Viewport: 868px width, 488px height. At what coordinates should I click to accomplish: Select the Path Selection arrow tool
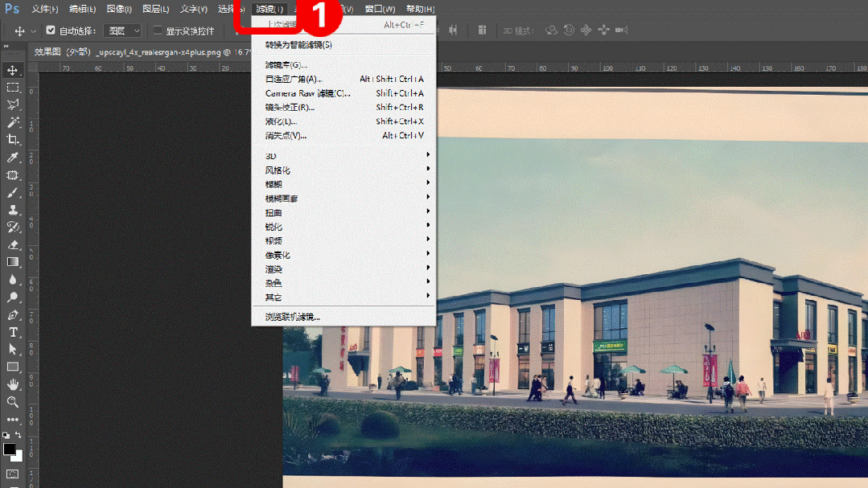13,350
